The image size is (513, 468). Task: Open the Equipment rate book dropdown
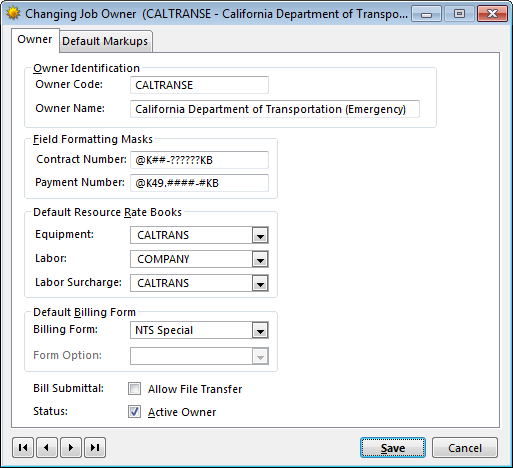(260, 235)
